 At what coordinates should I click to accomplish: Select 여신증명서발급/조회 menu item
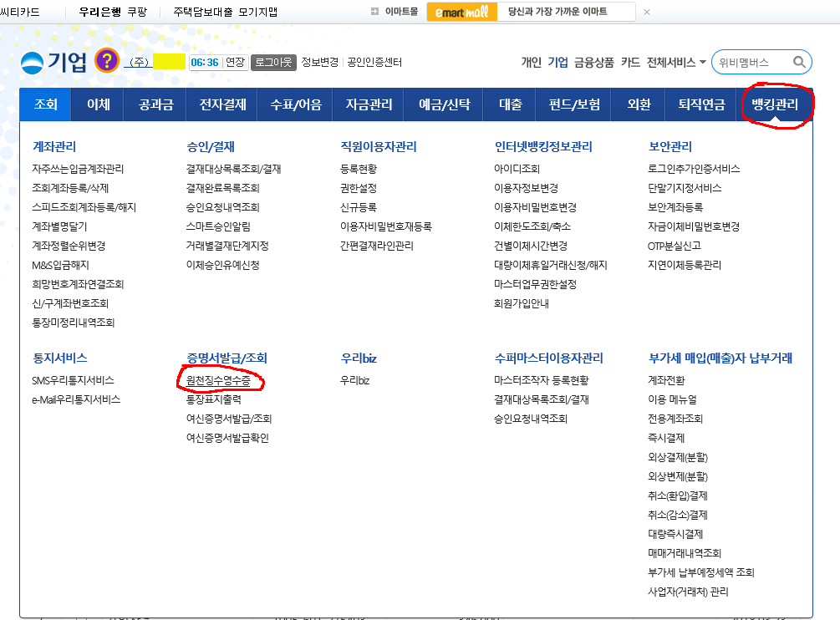coord(229,419)
